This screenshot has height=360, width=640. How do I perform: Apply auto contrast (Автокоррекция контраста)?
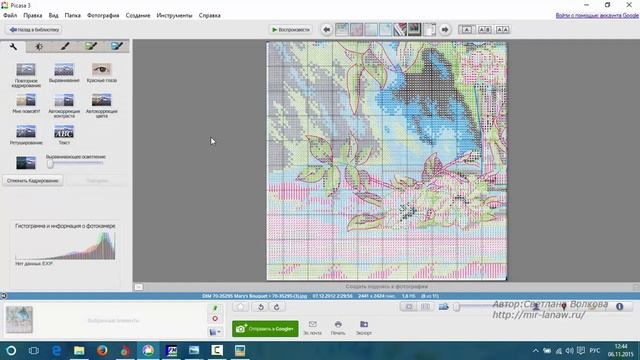[x=64, y=105]
